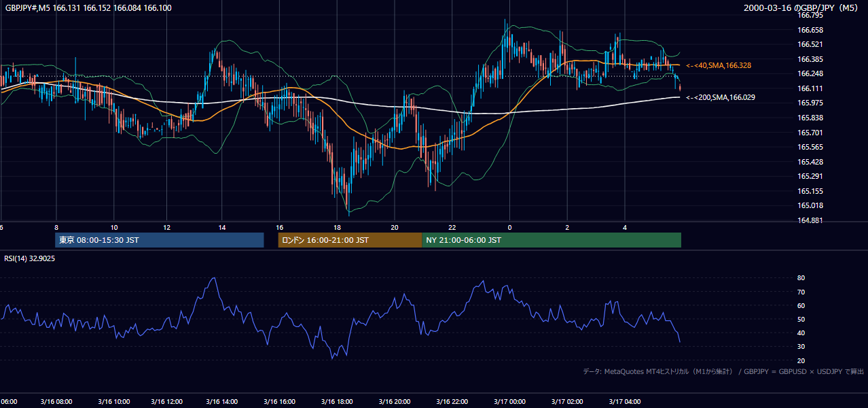Click the RSI scale level 80
868x408 pixels.
point(801,278)
